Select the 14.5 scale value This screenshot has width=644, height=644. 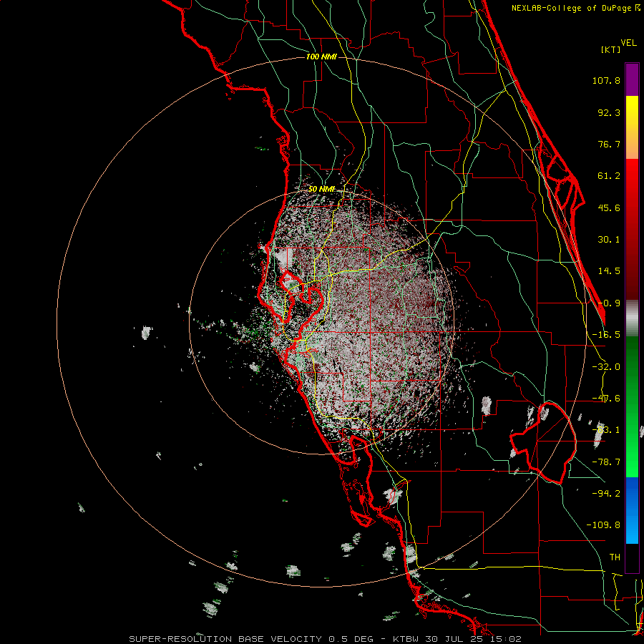click(609, 271)
